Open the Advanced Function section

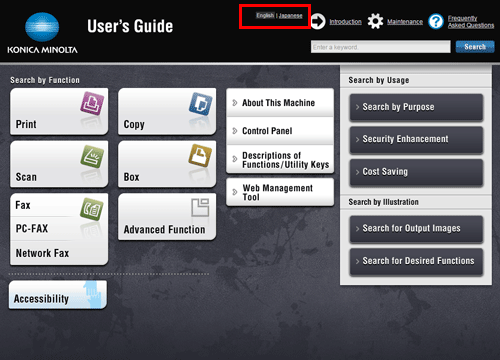coord(167,217)
